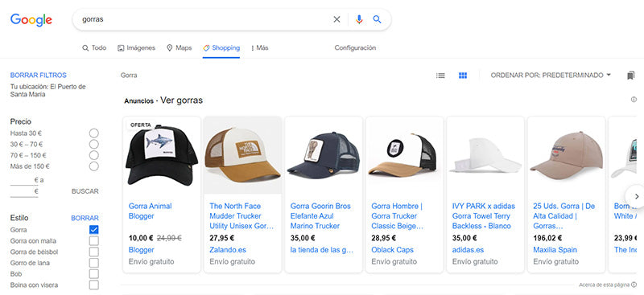Screen dimensions: 644x295
Task: Check Bob style checkbox
Action: tap(94, 274)
